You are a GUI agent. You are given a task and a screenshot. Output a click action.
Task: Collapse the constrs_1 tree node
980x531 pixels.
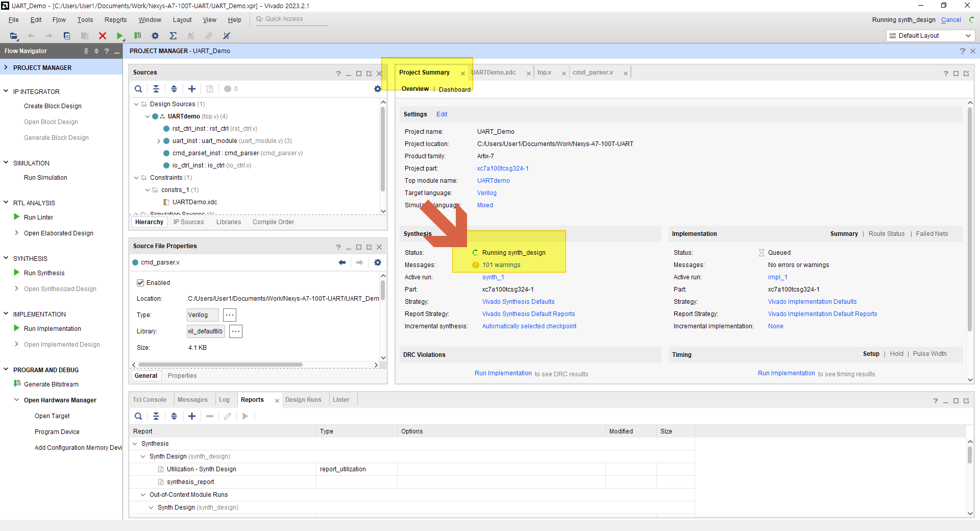tap(148, 190)
